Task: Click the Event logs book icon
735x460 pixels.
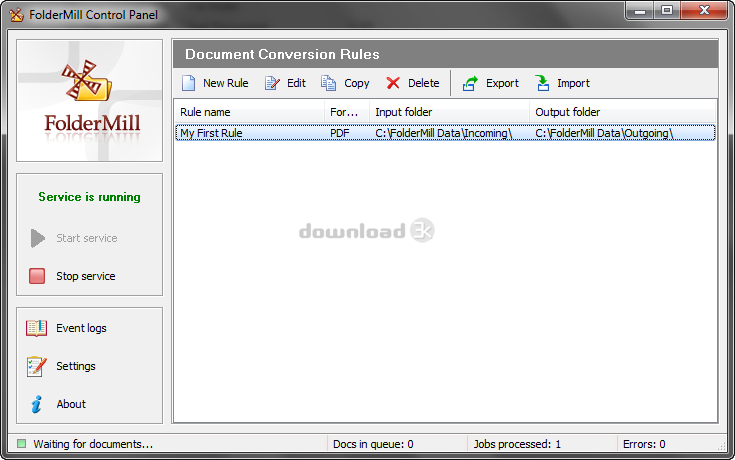Action: (x=36, y=328)
